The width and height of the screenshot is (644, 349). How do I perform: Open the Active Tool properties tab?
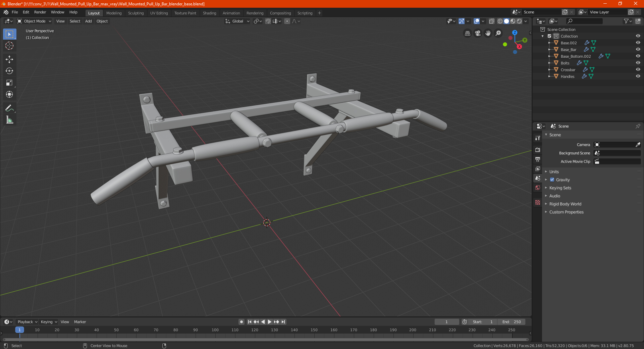538,138
